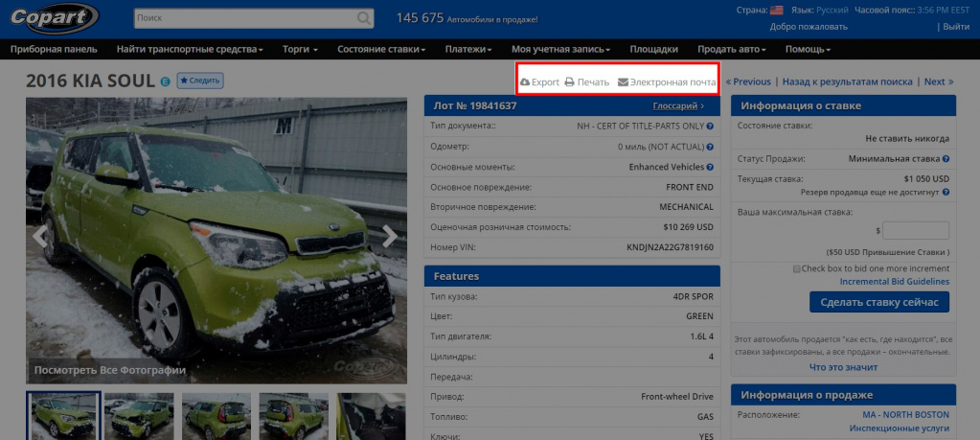980x440 pixels.
Task: Select first thumbnail of green Kia front
Action: click(62, 416)
